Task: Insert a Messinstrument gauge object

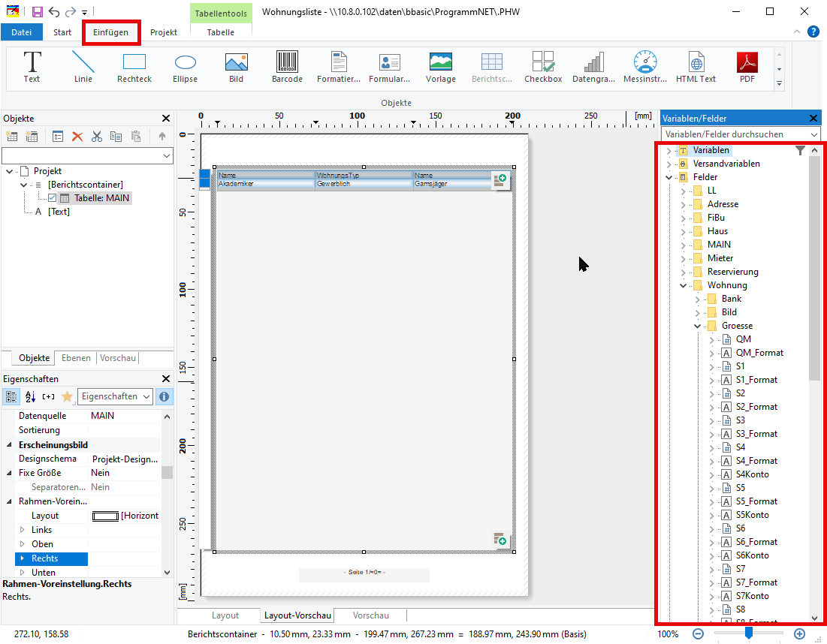Action: coord(645,67)
